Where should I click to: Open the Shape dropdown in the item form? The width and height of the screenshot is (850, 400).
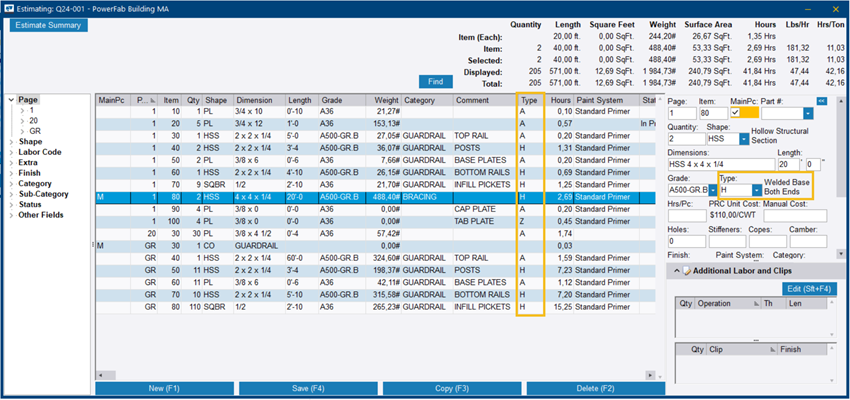[x=743, y=140]
